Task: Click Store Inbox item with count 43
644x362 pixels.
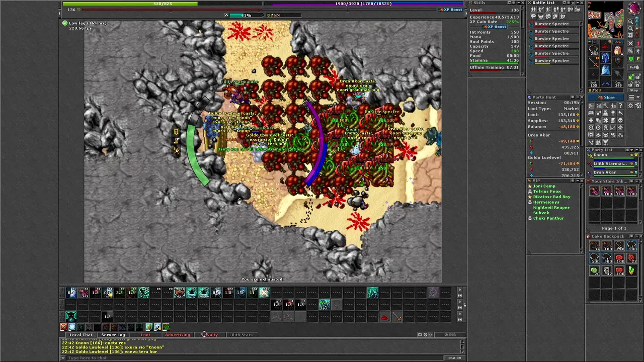Action: (594, 191)
